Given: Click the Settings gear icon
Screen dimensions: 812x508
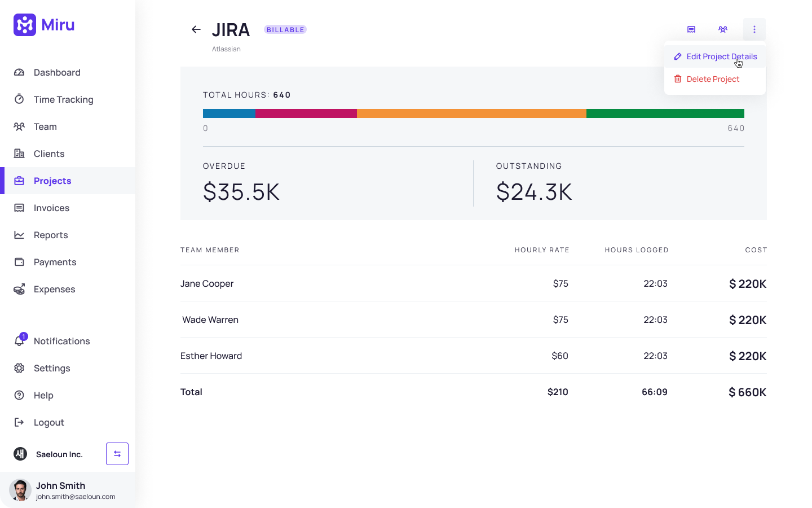Looking at the screenshot, I should point(19,368).
